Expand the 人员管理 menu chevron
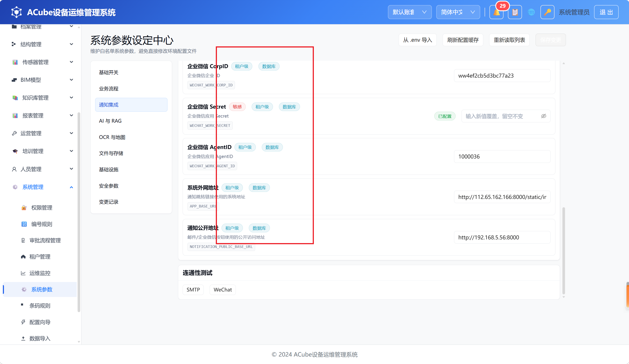Screen dimensions: 629x364 click(x=71, y=169)
